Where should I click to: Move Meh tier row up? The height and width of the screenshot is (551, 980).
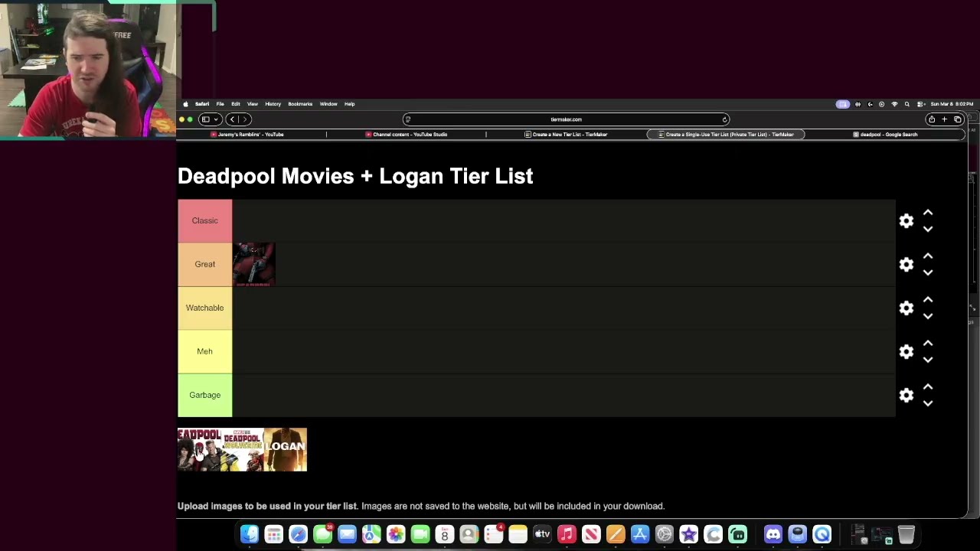[x=928, y=343]
